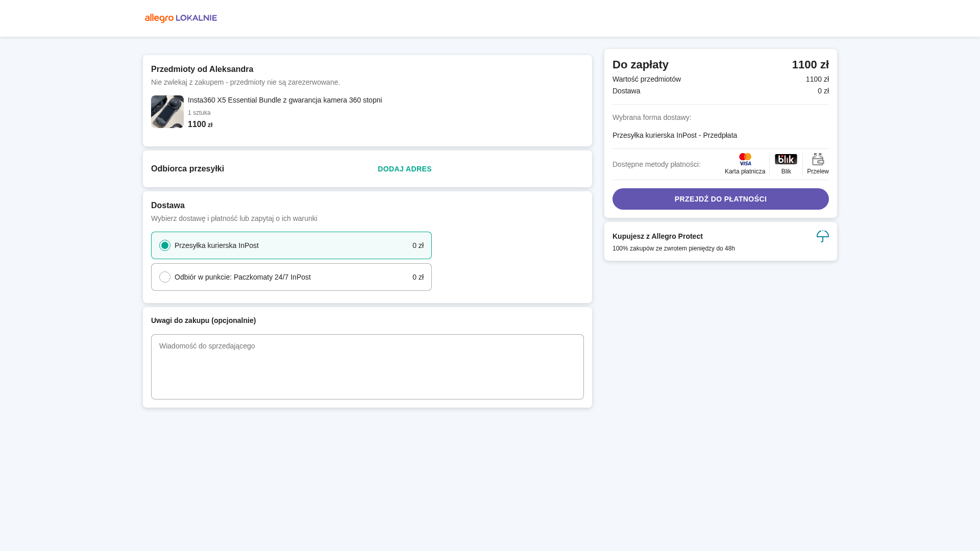Select the Przesyłka kurierska InPost radio button
This screenshot has height=551, width=980.
[x=165, y=245]
